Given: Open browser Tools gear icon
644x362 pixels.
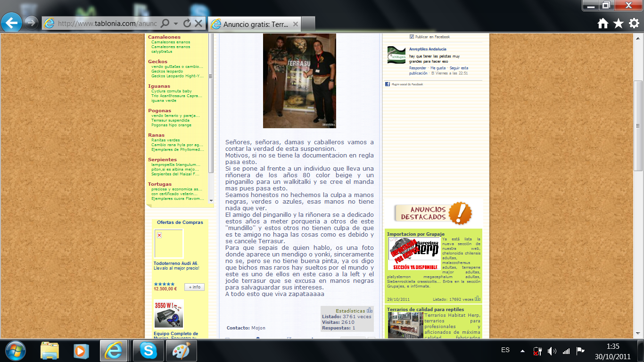Looking at the screenshot, I should click(x=634, y=23).
